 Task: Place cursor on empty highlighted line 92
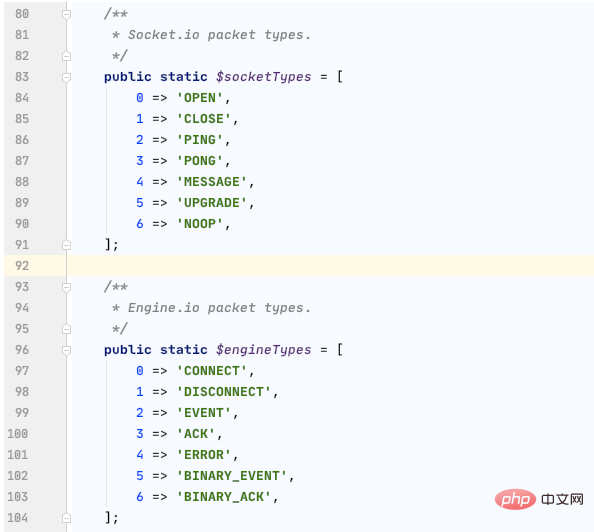coord(330,266)
